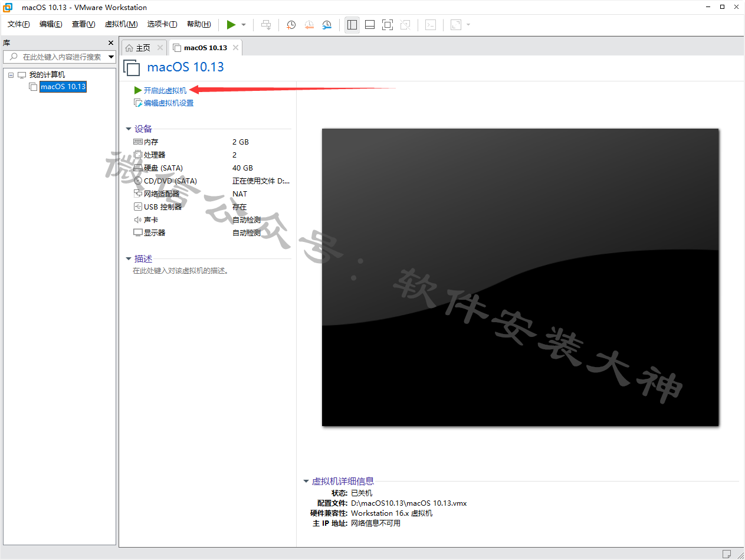745x560 pixels.
Task: Open the stretch options dropdown arrow
Action: tap(468, 25)
